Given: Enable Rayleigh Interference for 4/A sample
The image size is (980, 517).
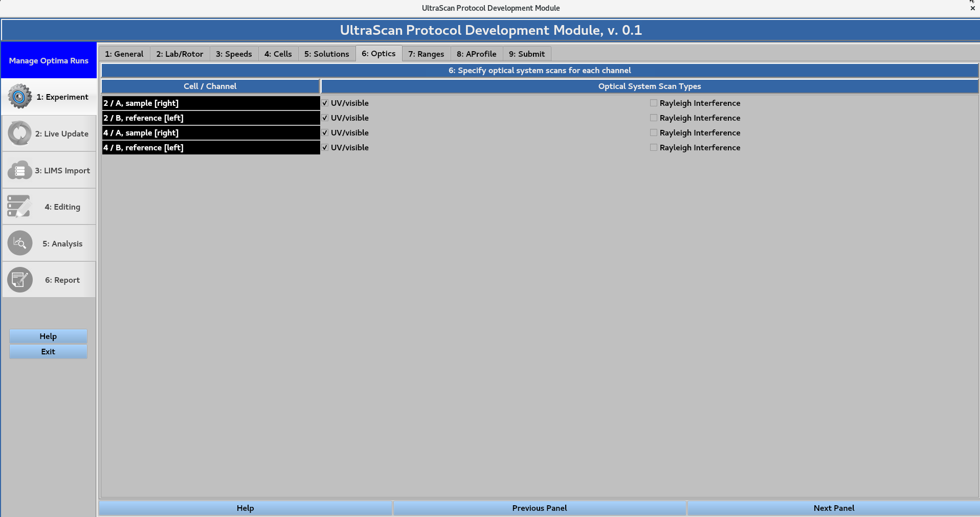Looking at the screenshot, I should [x=653, y=132].
